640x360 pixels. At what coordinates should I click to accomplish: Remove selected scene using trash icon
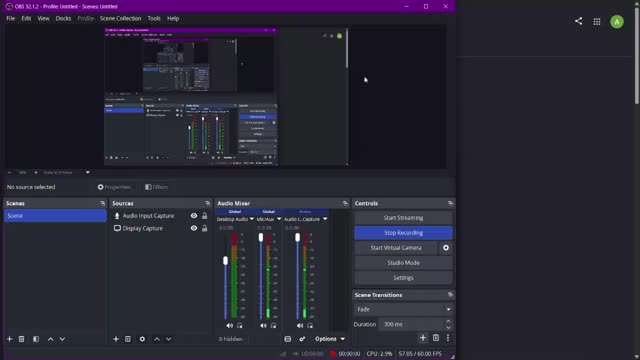pos(22,339)
